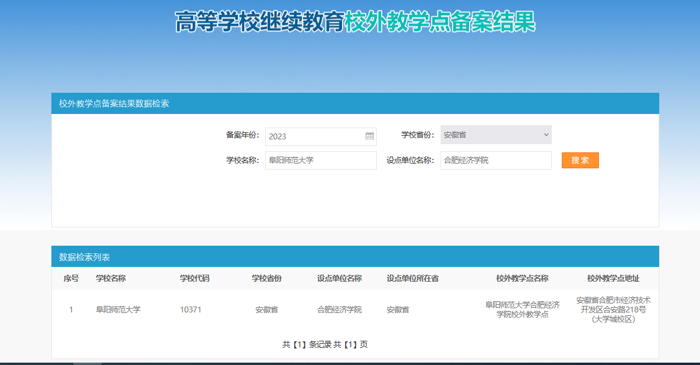Click the 校外教学点备案结果数据检索 panel header
Image resolution: width=700 pixels, height=365 pixels.
pyautogui.click(x=355, y=104)
